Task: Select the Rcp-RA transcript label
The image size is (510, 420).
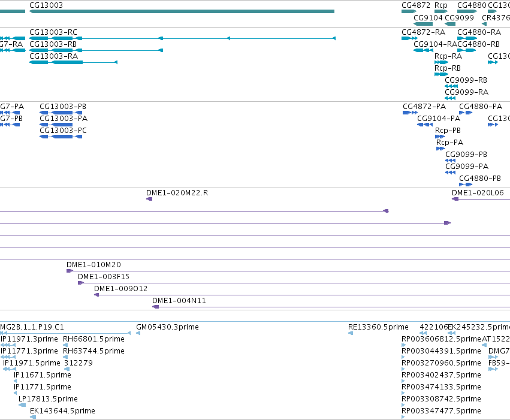Action: pyautogui.click(x=448, y=56)
